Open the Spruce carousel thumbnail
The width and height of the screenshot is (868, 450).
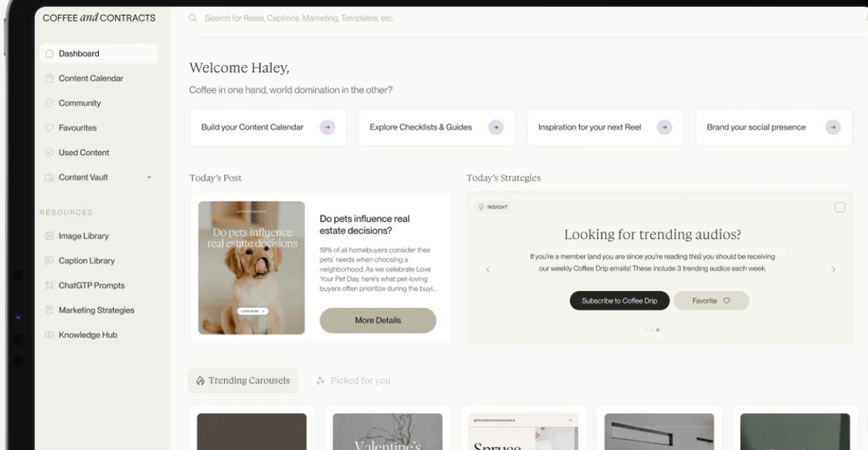click(x=523, y=432)
